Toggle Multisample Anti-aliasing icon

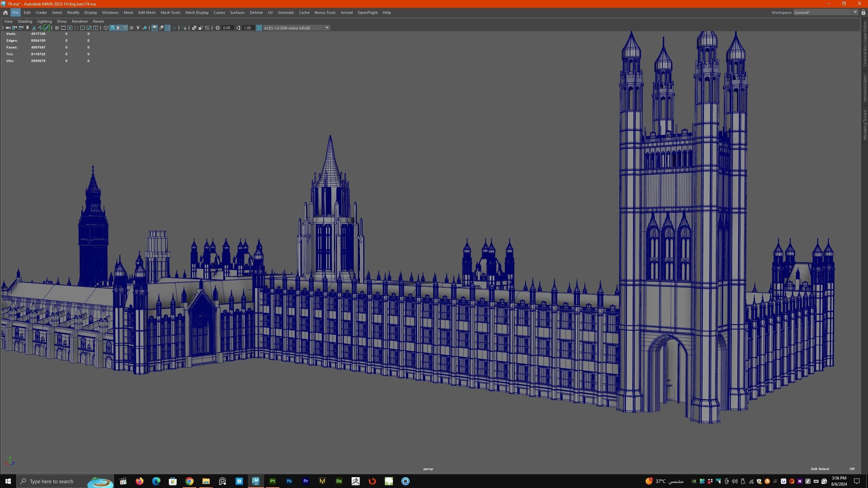[x=167, y=28]
